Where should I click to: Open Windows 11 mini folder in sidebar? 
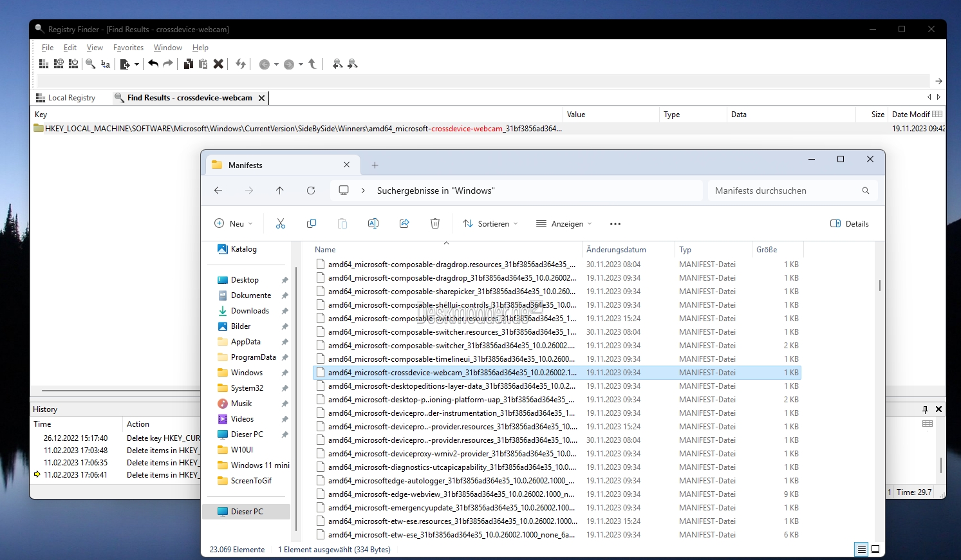260,465
